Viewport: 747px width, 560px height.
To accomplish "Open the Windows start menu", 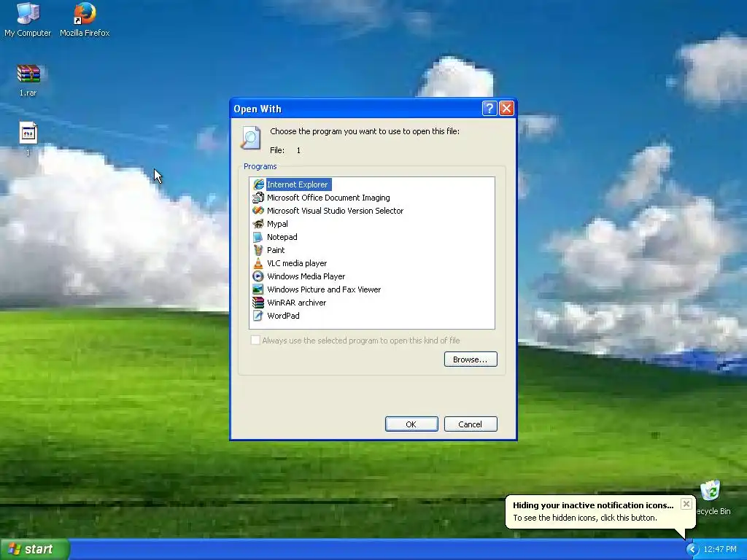I will click(34, 549).
